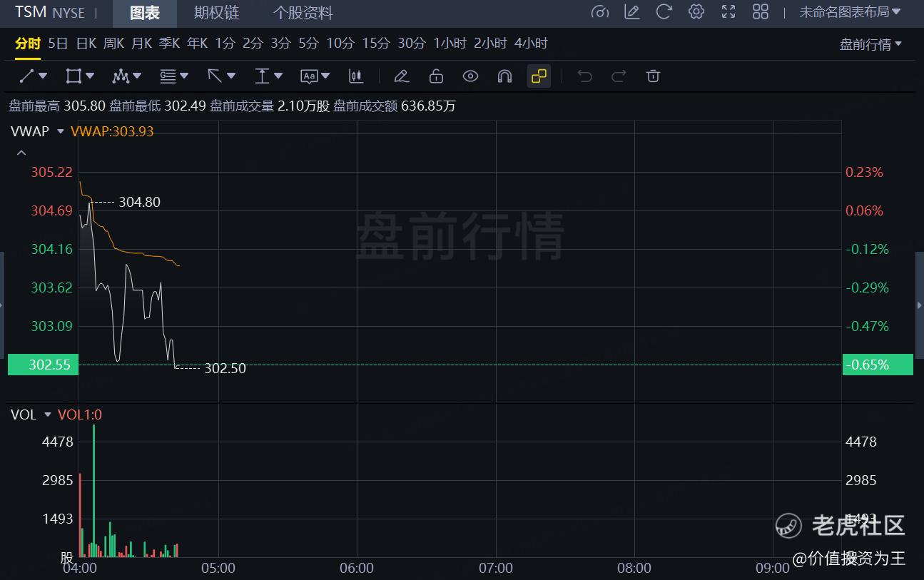The width and height of the screenshot is (924, 580).
Task: Toggle drawings visibility with the eye icon
Action: [470, 76]
